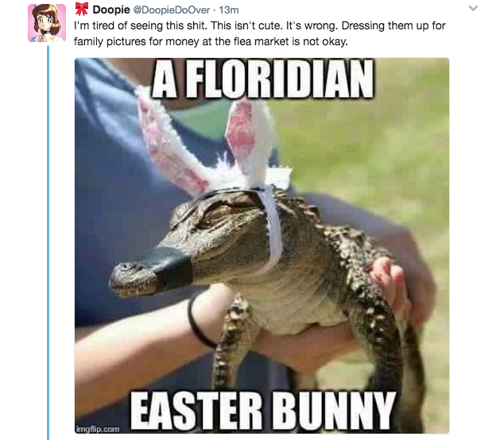Open Doopie's anime profile avatar
This screenshot has width=504, height=440.
coord(47,23)
